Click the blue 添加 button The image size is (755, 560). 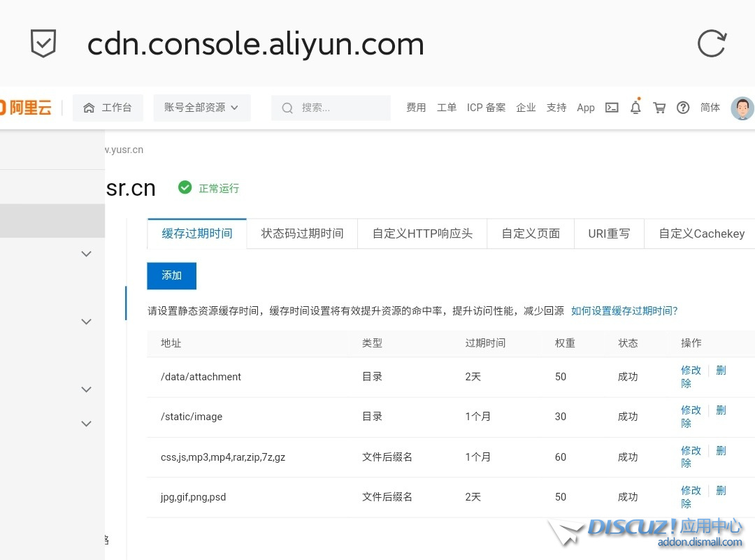(x=171, y=275)
